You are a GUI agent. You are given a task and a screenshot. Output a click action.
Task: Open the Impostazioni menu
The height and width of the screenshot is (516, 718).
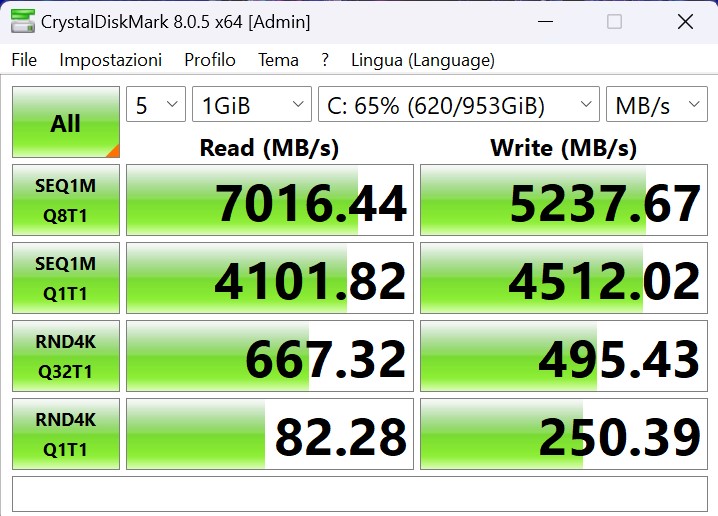pyautogui.click(x=110, y=60)
